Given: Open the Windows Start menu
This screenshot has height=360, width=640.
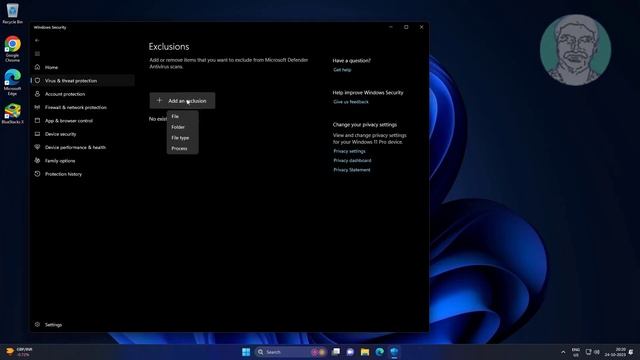Looking at the screenshot, I should tap(246, 352).
